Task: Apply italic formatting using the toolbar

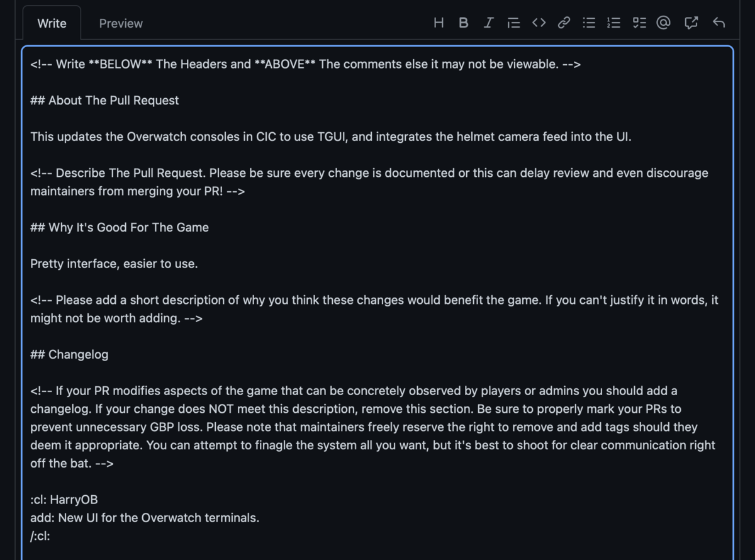Action: click(x=488, y=23)
